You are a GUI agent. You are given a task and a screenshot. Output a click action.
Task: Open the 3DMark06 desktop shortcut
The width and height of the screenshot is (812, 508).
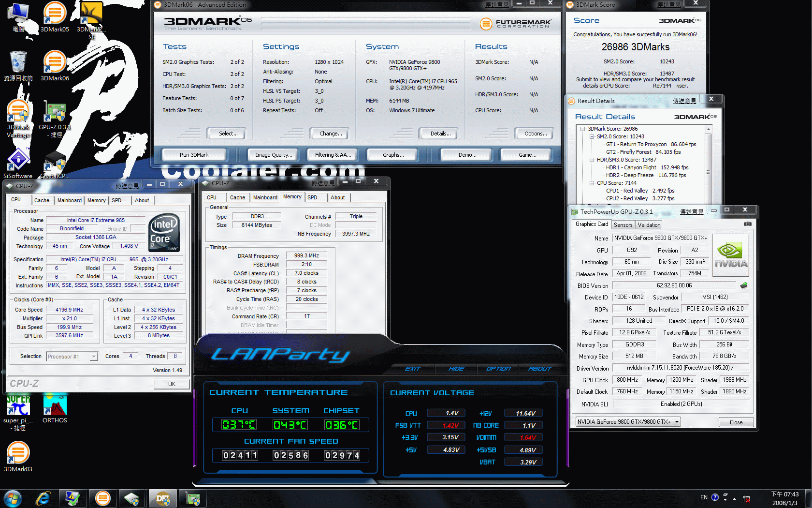(55, 66)
